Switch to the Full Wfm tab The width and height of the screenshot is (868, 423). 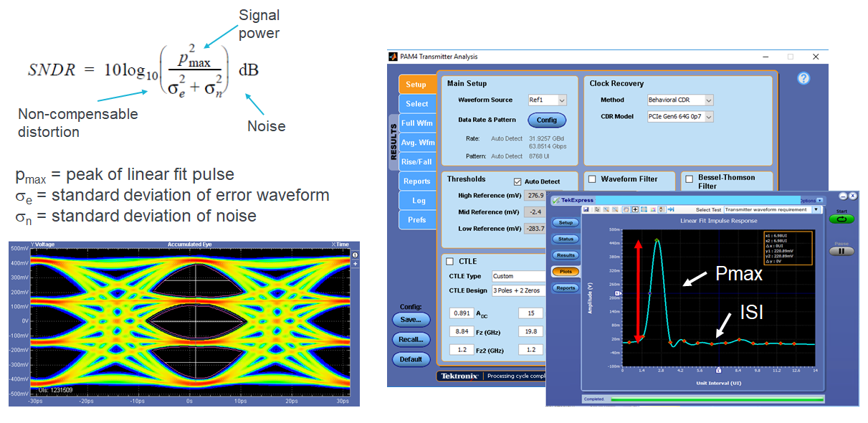(x=416, y=123)
